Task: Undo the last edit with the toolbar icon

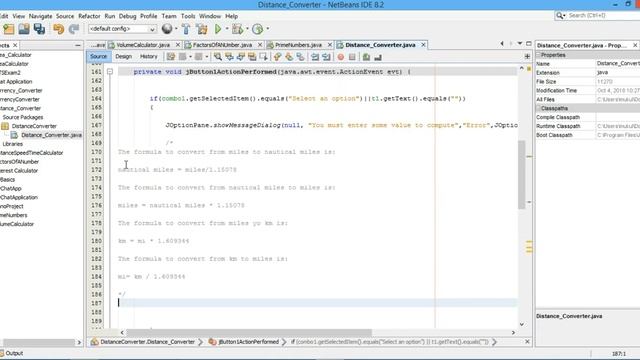Action: (58, 29)
